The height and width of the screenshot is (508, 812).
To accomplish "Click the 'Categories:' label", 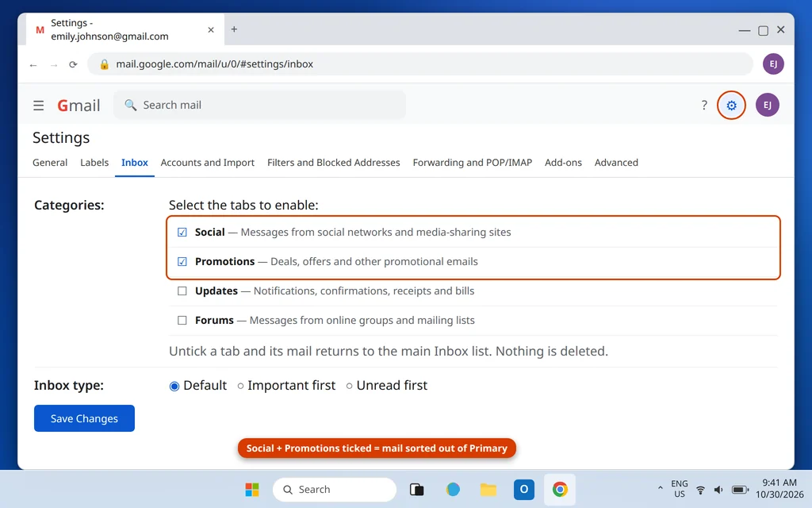I will coord(69,206).
